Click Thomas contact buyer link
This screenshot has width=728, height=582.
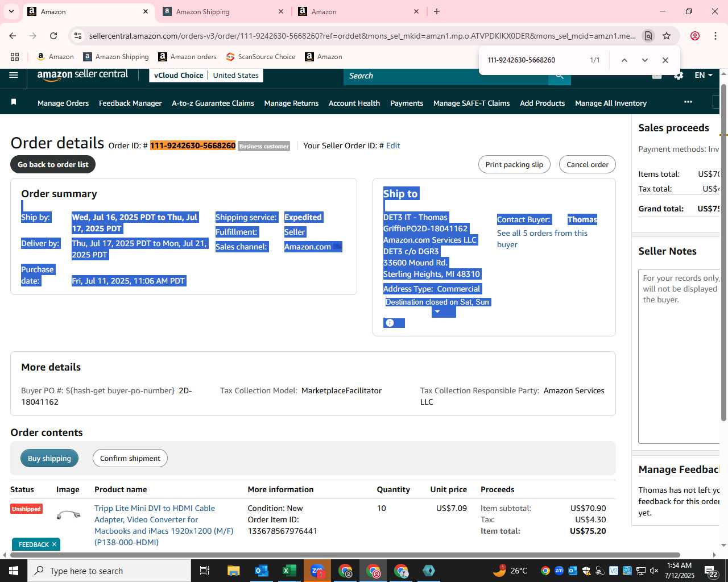point(582,219)
